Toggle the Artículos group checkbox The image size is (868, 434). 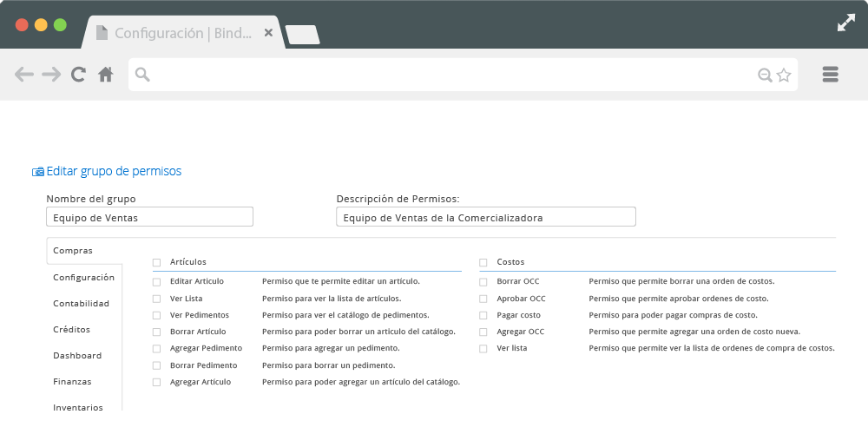click(x=156, y=262)
